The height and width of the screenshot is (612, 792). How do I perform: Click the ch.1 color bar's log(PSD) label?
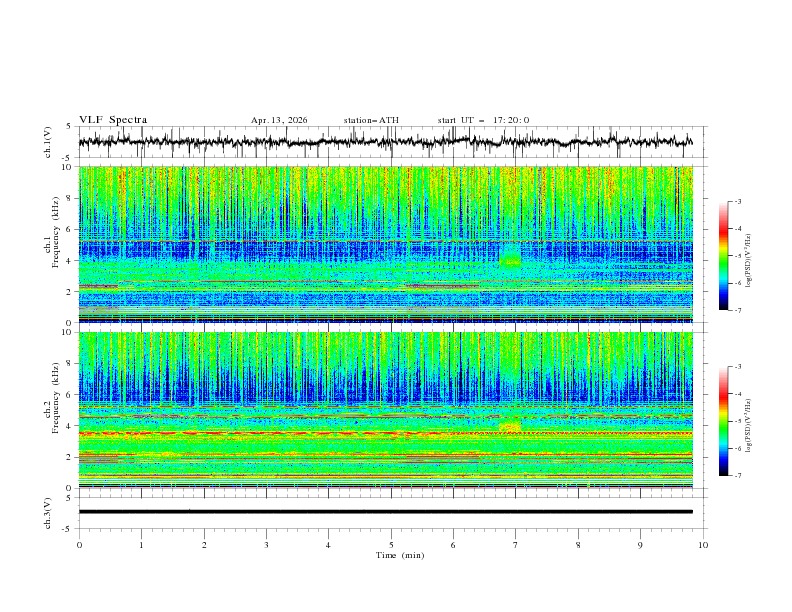749,261
